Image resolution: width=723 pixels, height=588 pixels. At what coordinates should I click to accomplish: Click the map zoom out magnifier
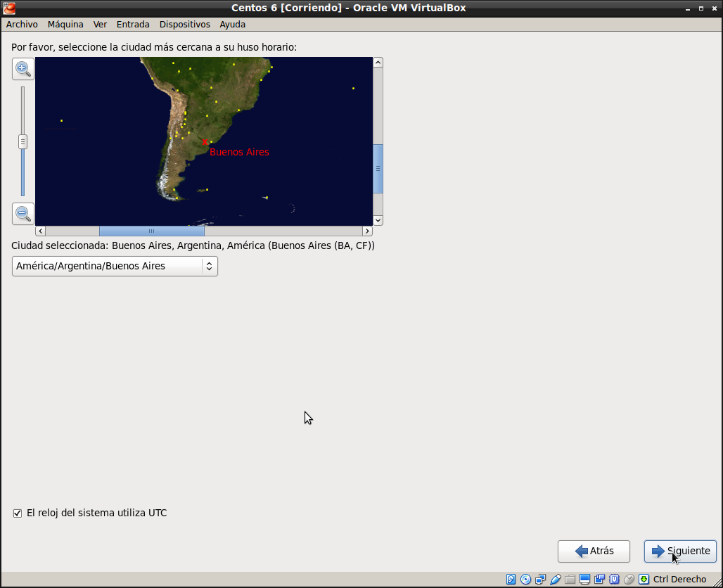coord(23,213)
